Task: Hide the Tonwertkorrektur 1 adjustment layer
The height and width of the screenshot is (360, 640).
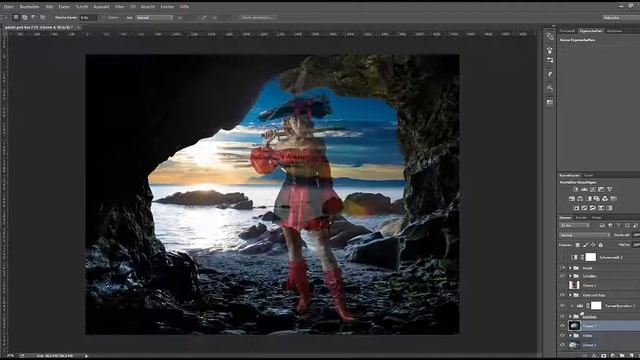Action: [562, 305]
